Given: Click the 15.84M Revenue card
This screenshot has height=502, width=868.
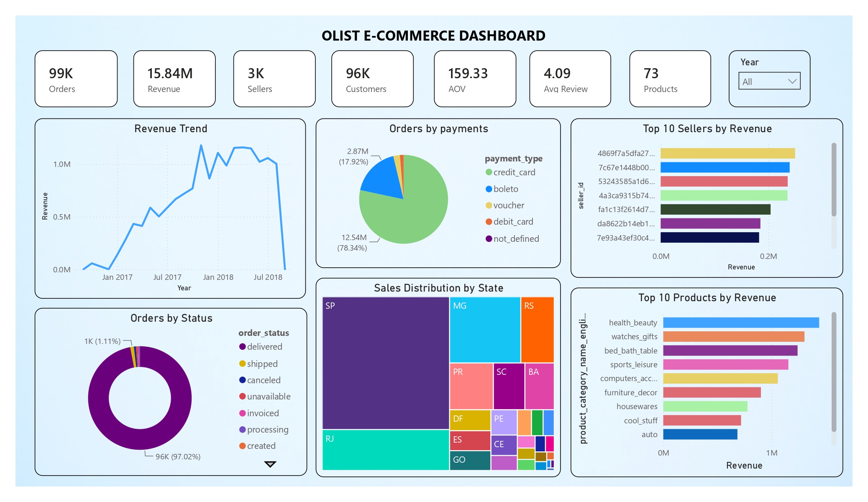Looking at the screenshot, I should coord(174,79).
